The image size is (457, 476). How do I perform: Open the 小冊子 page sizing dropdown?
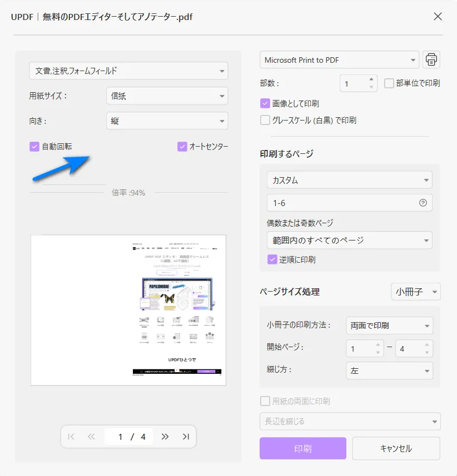point(416,292)
